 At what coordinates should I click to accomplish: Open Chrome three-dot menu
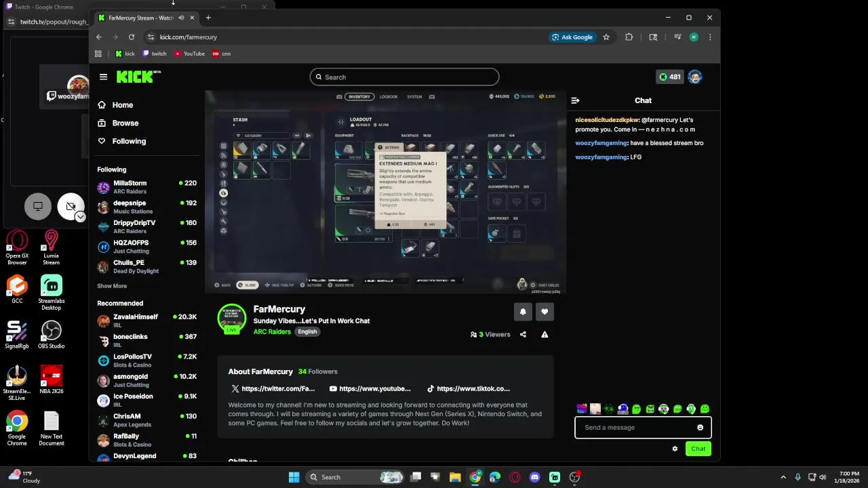click(710, 37)
